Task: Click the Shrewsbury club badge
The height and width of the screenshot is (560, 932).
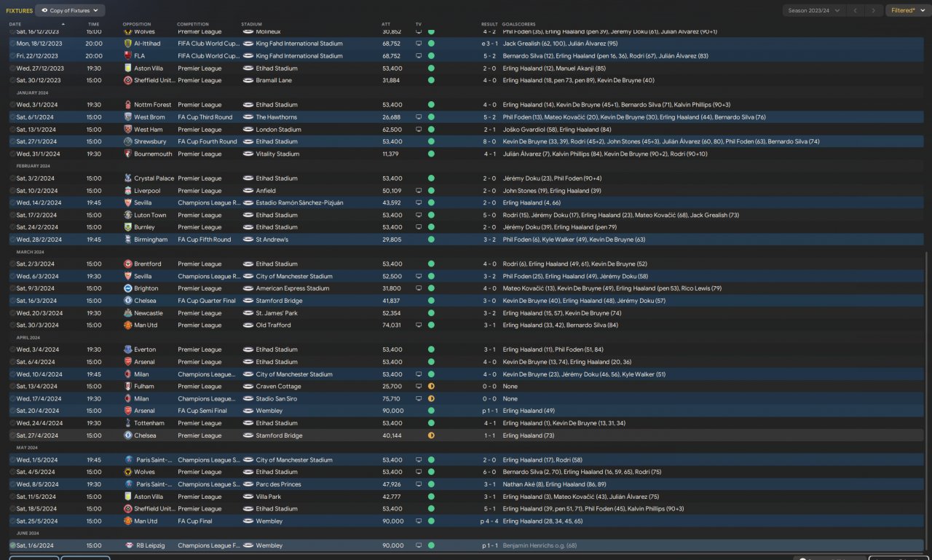Action: [128, 142]
